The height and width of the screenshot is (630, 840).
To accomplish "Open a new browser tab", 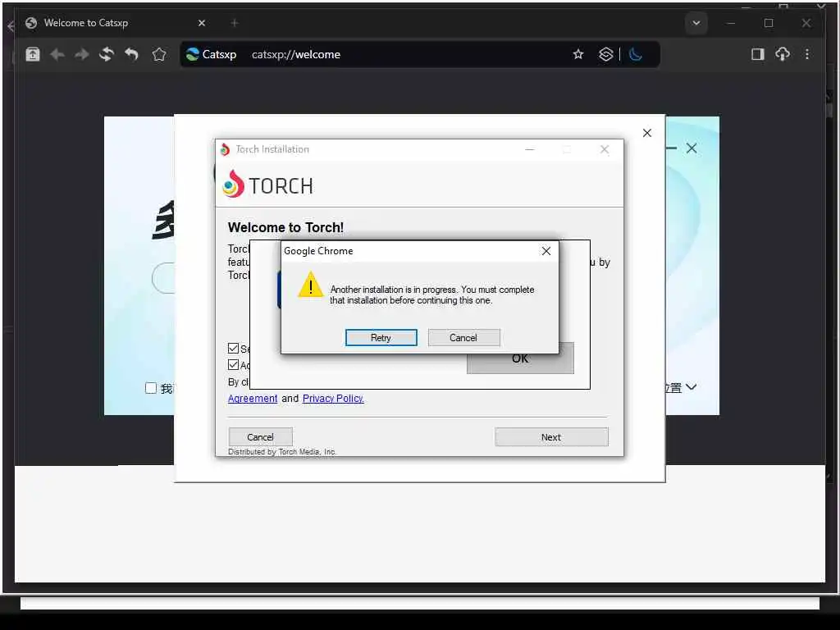I will 235,23.
